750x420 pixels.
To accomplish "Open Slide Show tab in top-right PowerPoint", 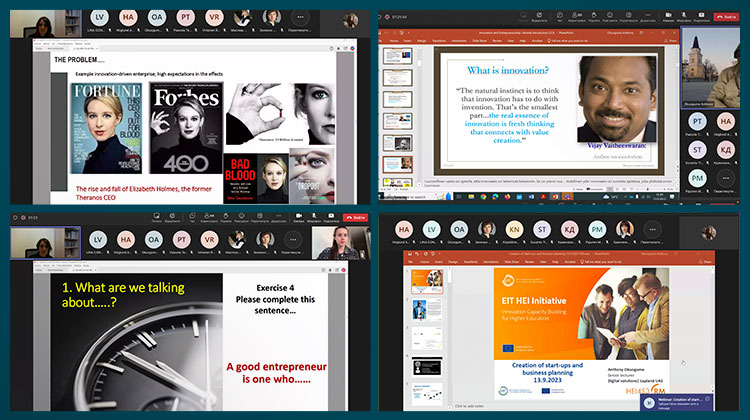I will tap(480, 41).
